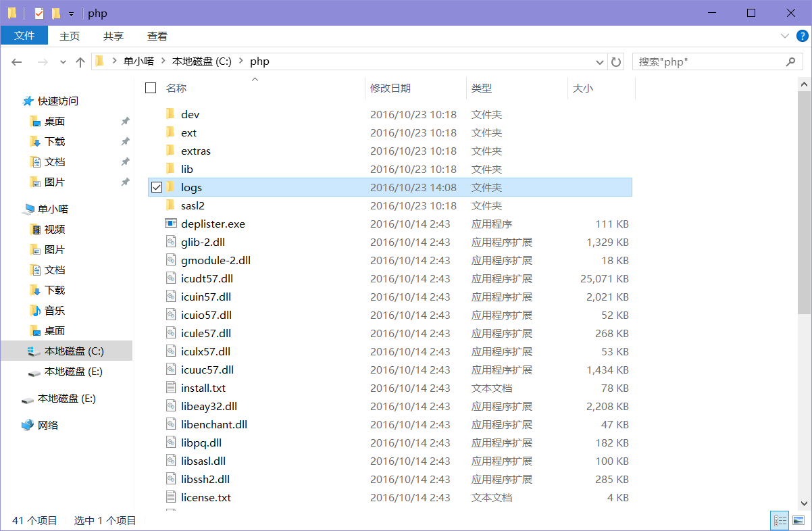Click the php breadcrumb segment
The image size is (812, 531).
point(259,61)
